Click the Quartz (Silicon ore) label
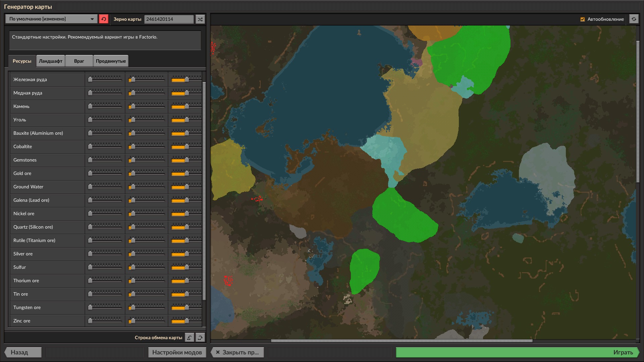The height and width of the screenshot is (362, 644). click(x=33, y=227)
